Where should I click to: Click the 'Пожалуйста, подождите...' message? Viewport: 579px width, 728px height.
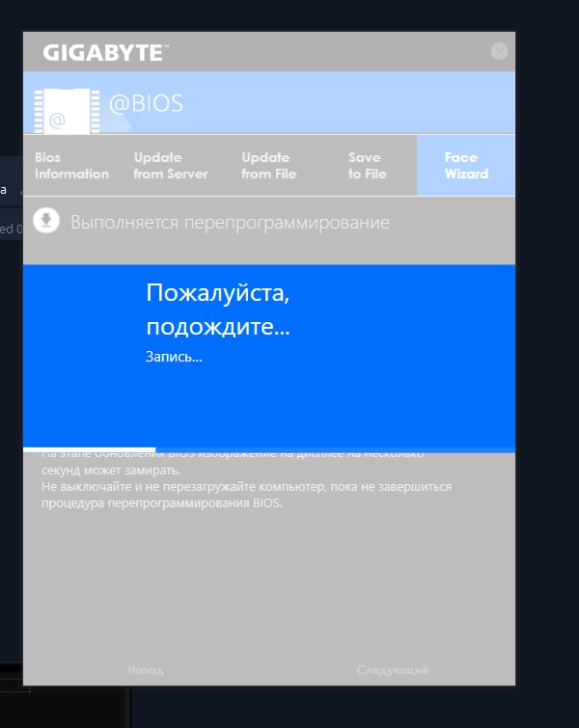pyautogui.click(x=218, y=310)
